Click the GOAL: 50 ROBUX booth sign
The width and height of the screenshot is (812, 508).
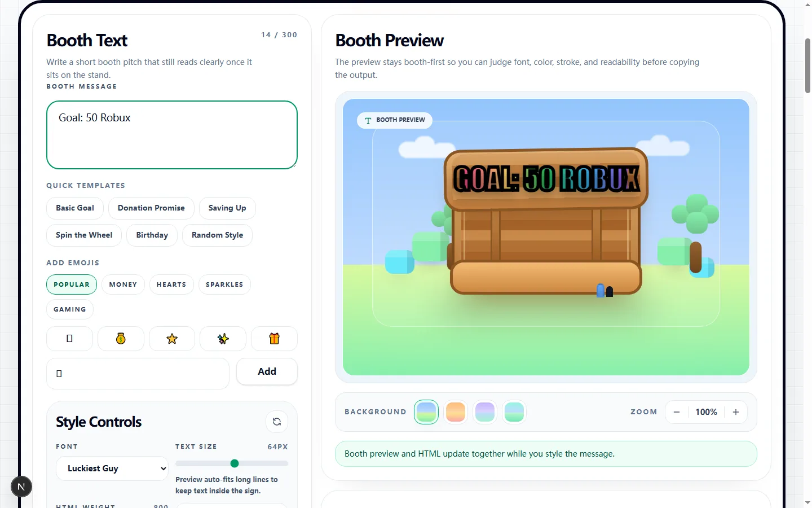pyautogui.click(x=546, y=179)
